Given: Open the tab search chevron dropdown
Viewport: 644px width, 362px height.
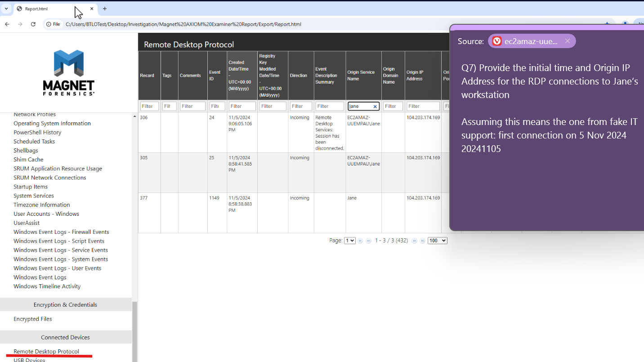Looking at the screenshot, I should [x=6, y=9].
